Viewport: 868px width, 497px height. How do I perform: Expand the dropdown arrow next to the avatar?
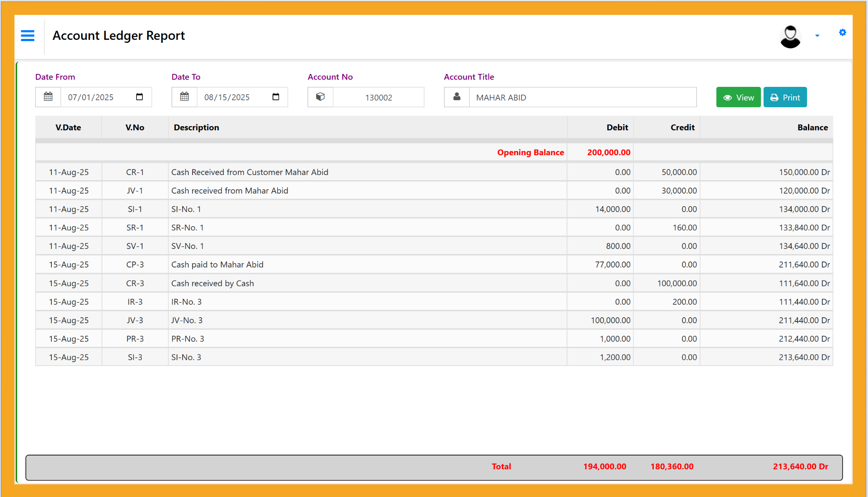click(817, 35)
